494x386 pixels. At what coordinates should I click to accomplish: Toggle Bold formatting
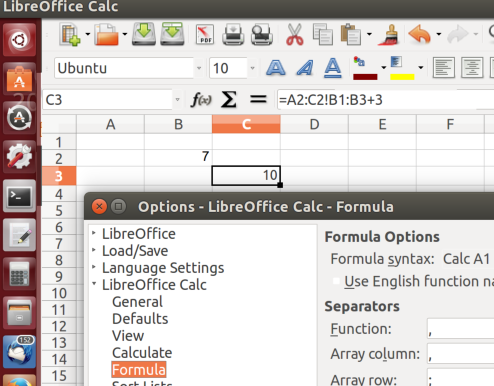coord(275,68)
